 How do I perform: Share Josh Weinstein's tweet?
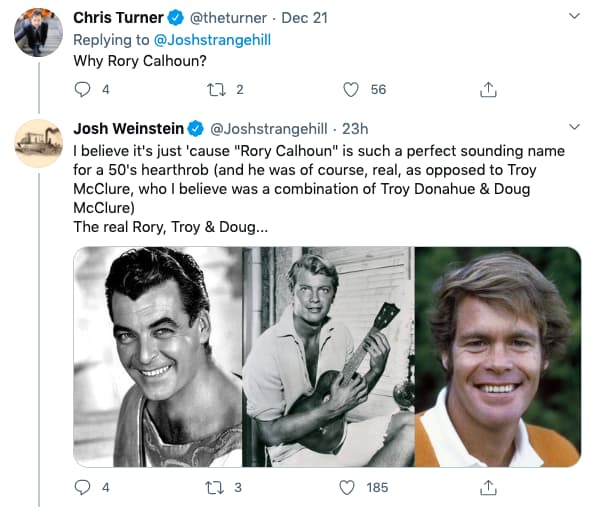[x=488, y=488]
